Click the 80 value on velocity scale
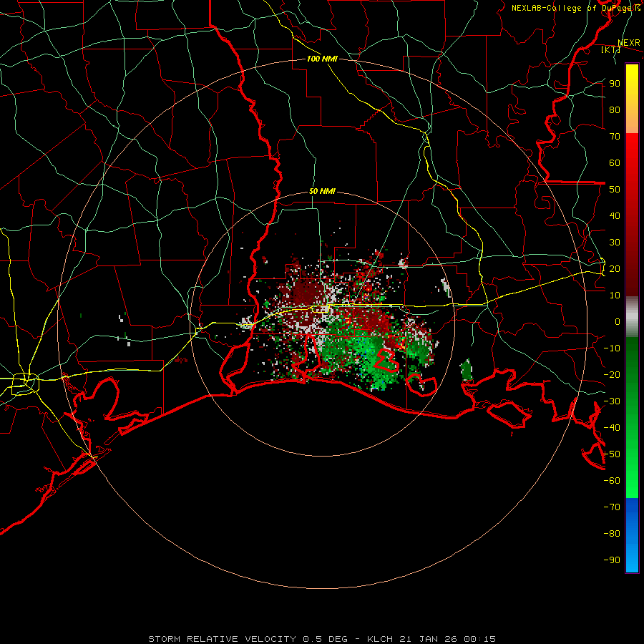 (615, 109)
